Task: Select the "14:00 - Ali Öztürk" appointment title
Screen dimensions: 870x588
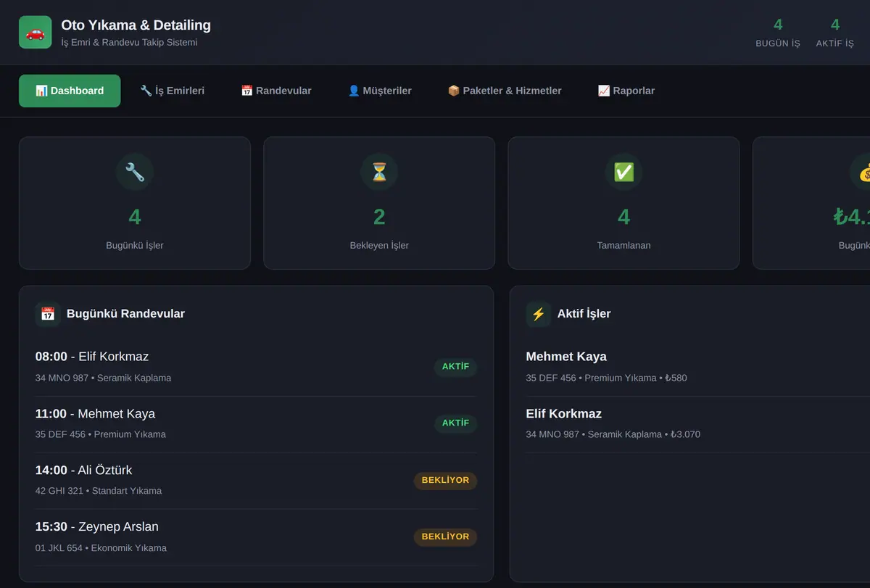Action: [x=83, y=471]
